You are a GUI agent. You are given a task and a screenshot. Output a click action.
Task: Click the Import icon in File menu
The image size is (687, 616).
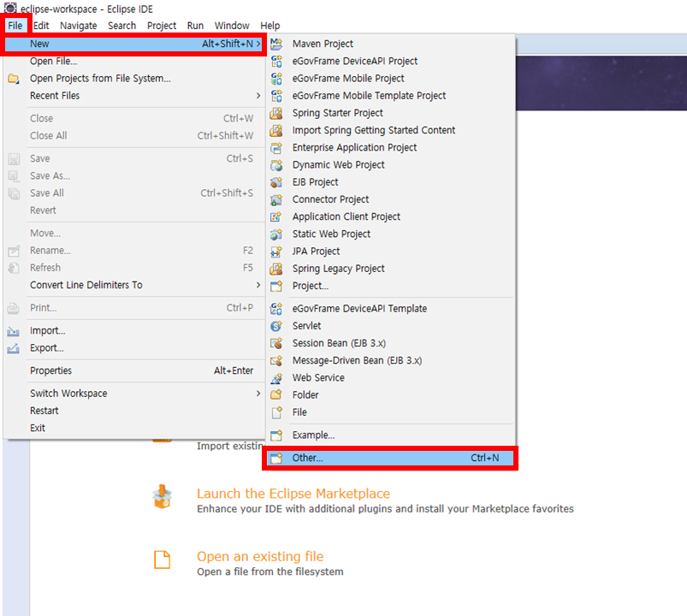click(14, 331)
